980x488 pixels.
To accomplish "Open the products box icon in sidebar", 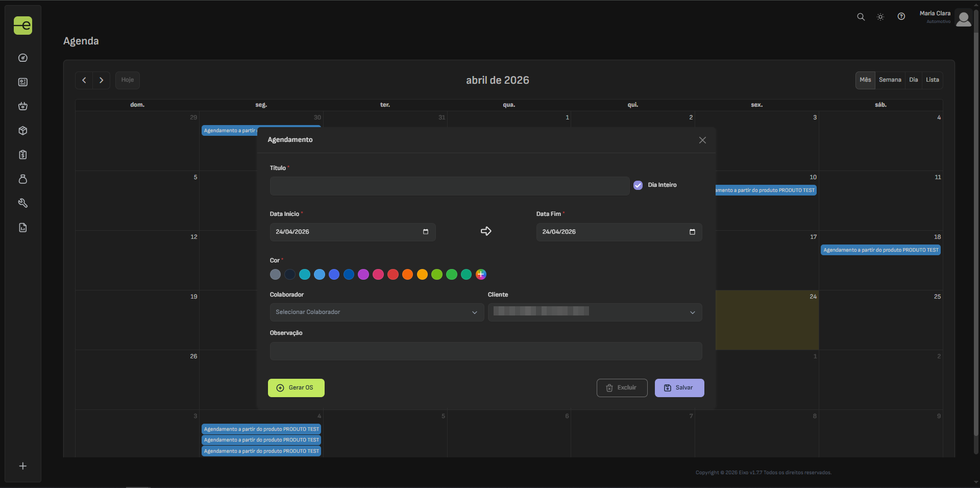I will click(23, 131).
